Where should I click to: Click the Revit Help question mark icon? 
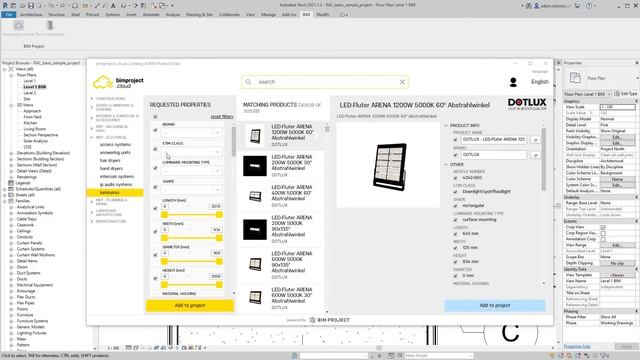(589, 6)
